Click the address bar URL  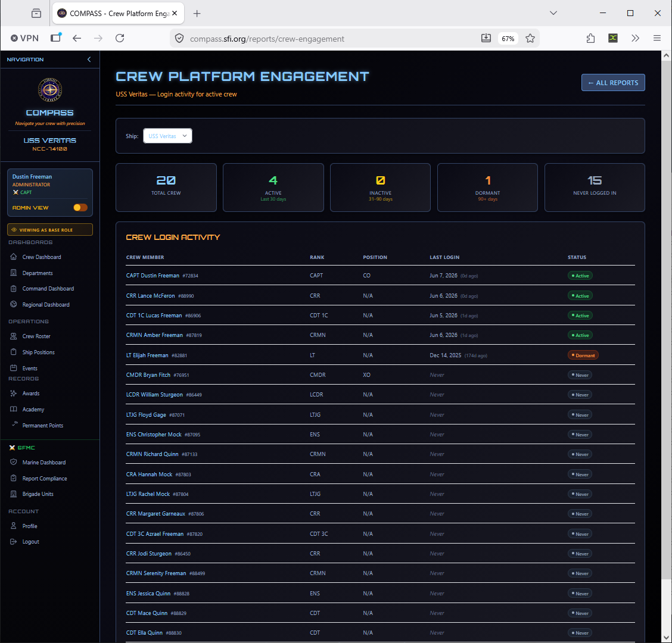[267, 39]
